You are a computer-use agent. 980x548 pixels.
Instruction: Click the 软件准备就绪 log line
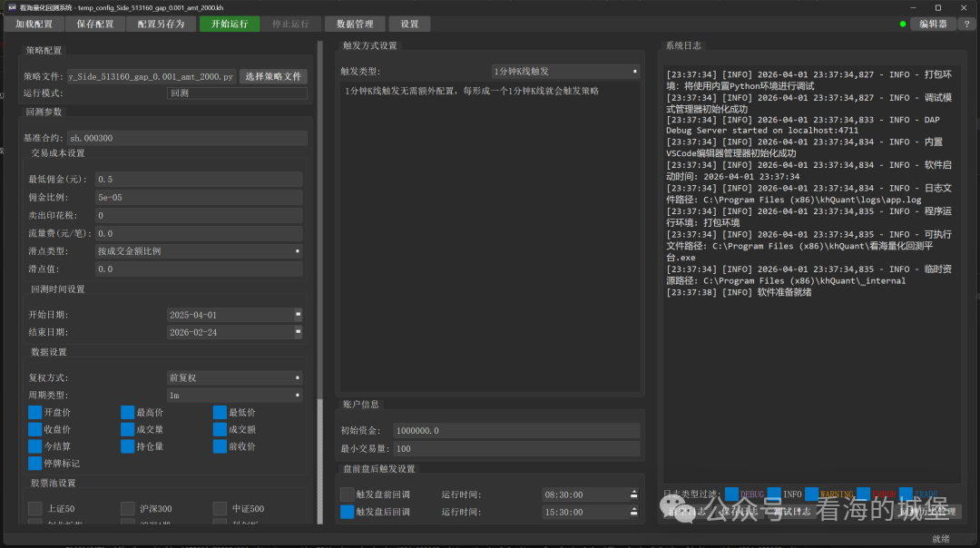(x=739, y=292)
